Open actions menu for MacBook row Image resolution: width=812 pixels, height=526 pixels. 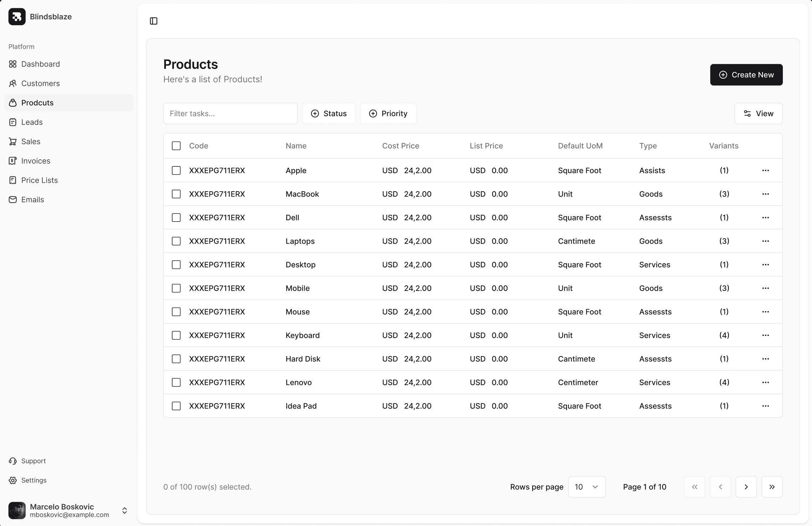[x=766, y=194]
